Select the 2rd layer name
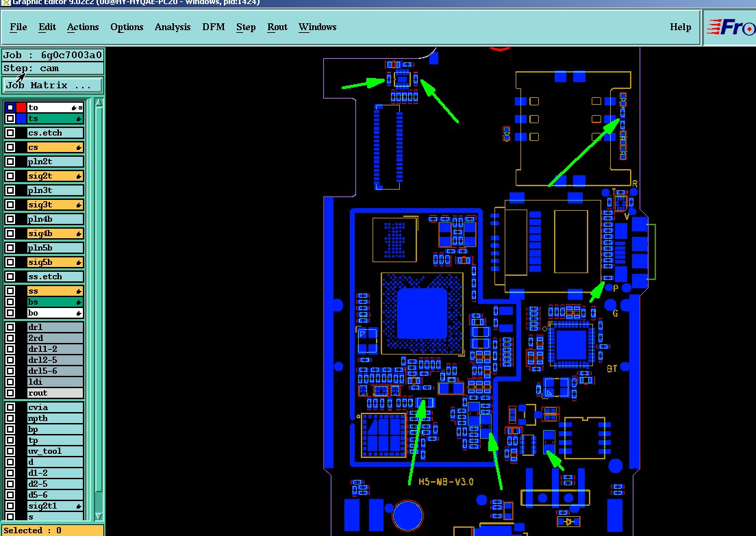756x536 pixels. point(55,338)
